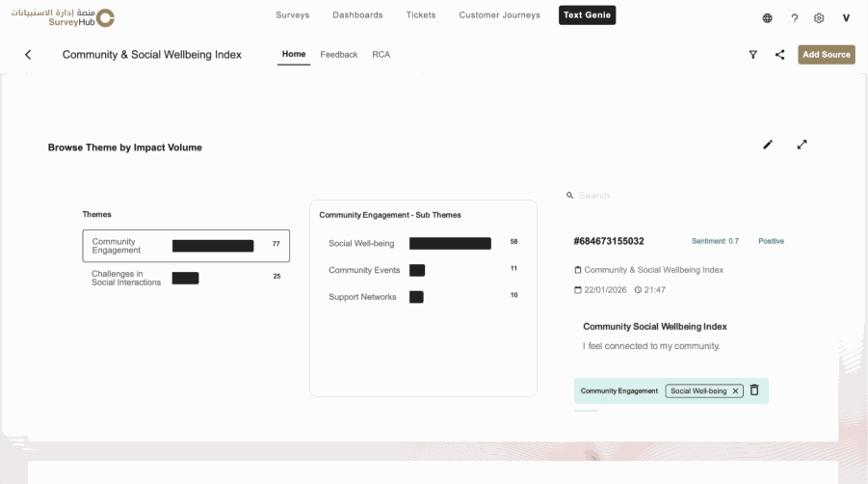Select the Community Engagement theme row
This screenshot has height=484, width=868.
pos(186,246)
